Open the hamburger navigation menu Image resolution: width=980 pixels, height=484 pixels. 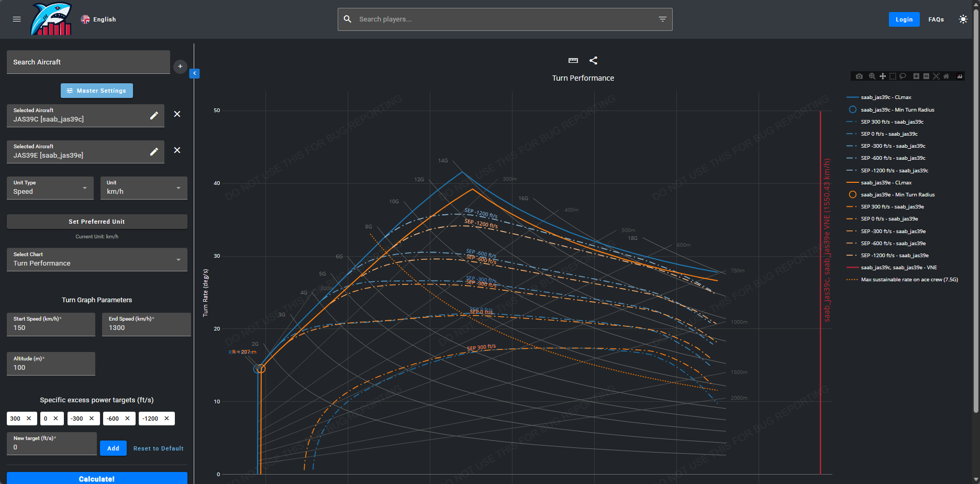pos(17,19)
